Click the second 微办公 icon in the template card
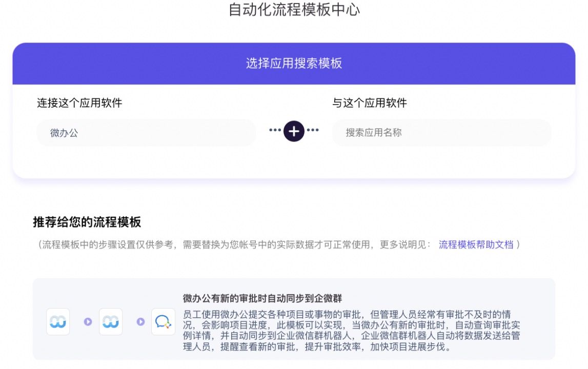This screenshot has width=588, height=369. (111, 322)
